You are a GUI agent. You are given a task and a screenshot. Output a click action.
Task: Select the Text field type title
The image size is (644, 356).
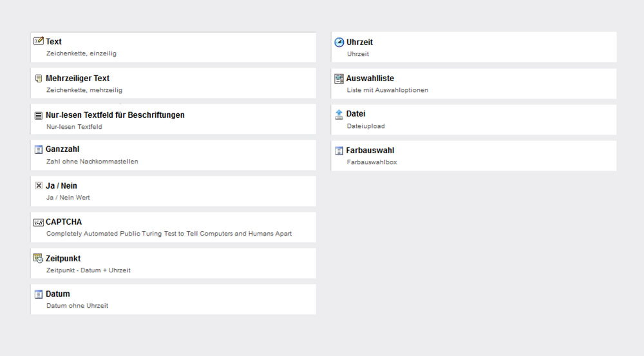pyautogui.click(x=53, y=41)
